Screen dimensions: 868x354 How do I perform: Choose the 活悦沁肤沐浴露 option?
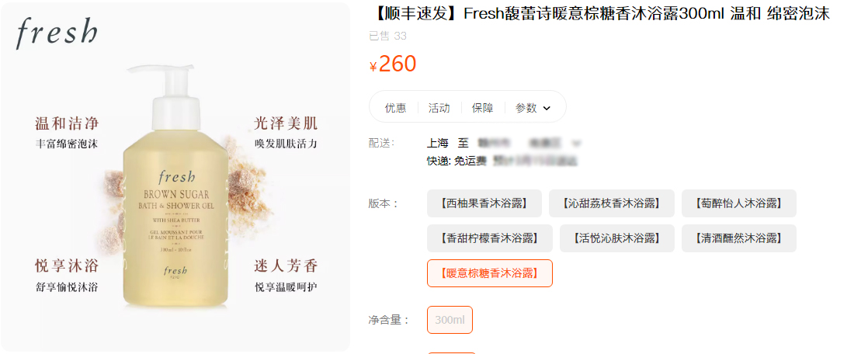(x=617, y=238)
